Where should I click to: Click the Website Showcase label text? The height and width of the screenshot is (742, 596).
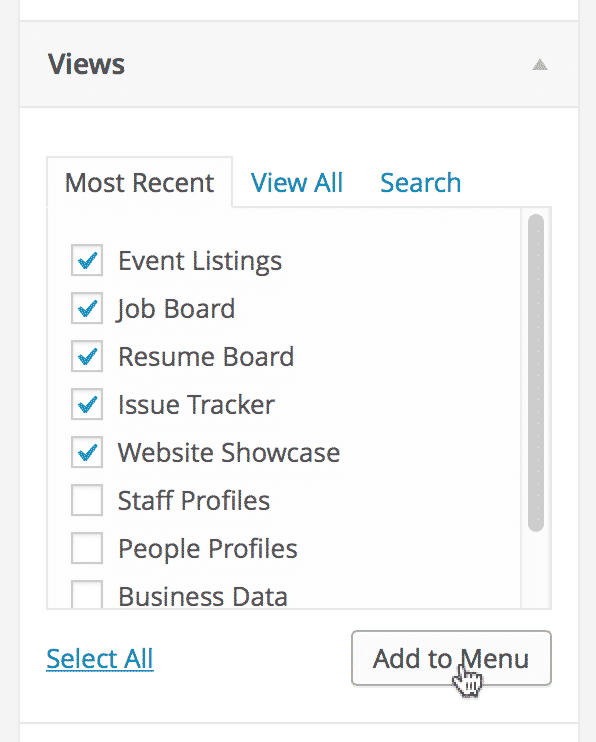point(229,453)
